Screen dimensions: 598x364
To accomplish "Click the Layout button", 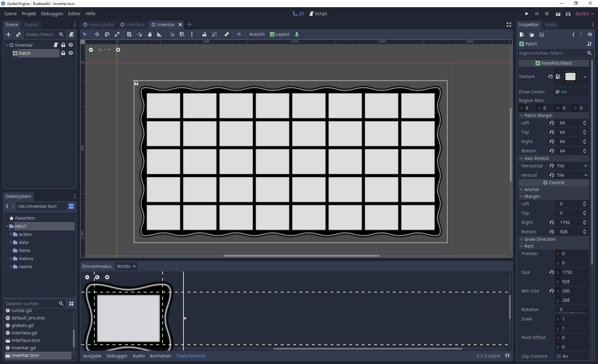I will [x=279, y=34].
